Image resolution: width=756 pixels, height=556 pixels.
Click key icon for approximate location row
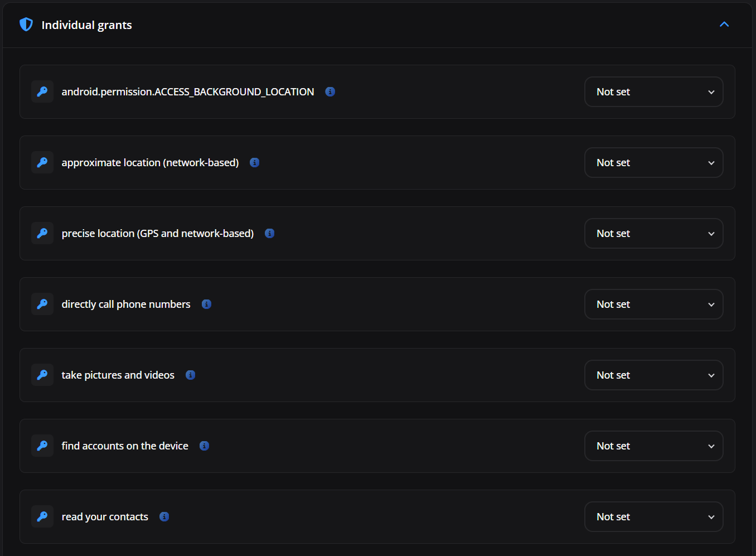(x=42, y=162)
